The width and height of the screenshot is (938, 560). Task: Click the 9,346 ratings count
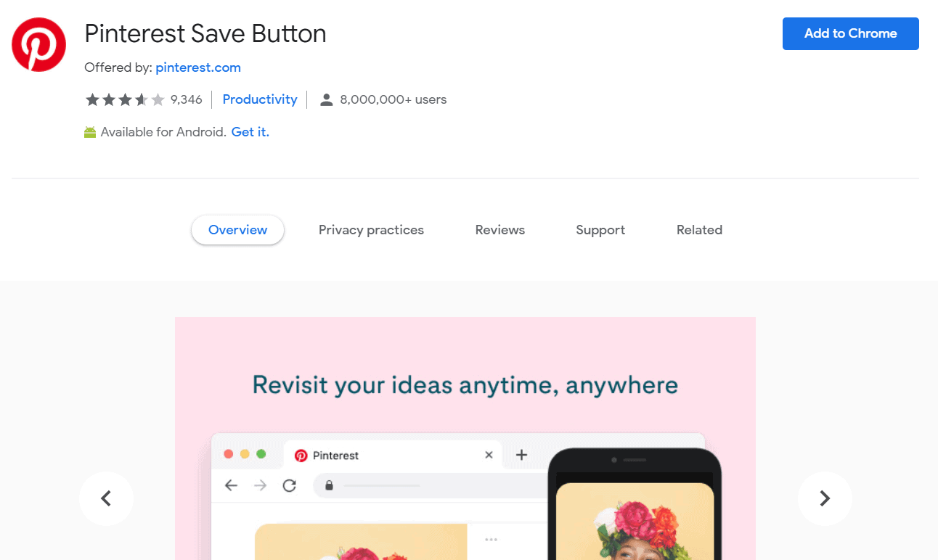click(x=187, y=99)
